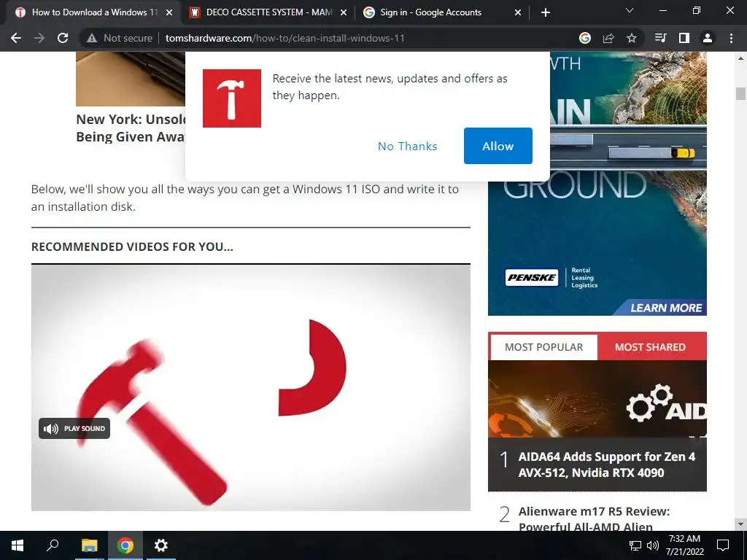Decline notifications with No Thanks

[407, 146]
